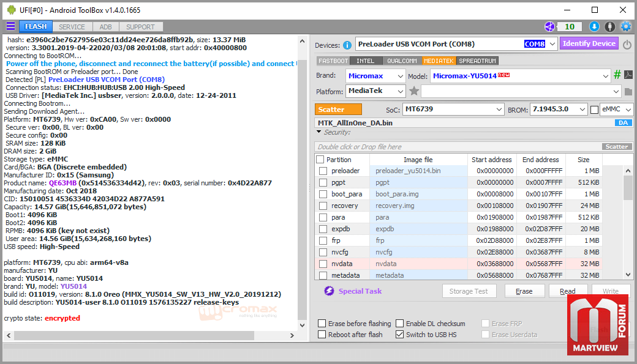Click the Start address column header
The height and width of the screenshot is (364, 637).
[x=492, y=160]
